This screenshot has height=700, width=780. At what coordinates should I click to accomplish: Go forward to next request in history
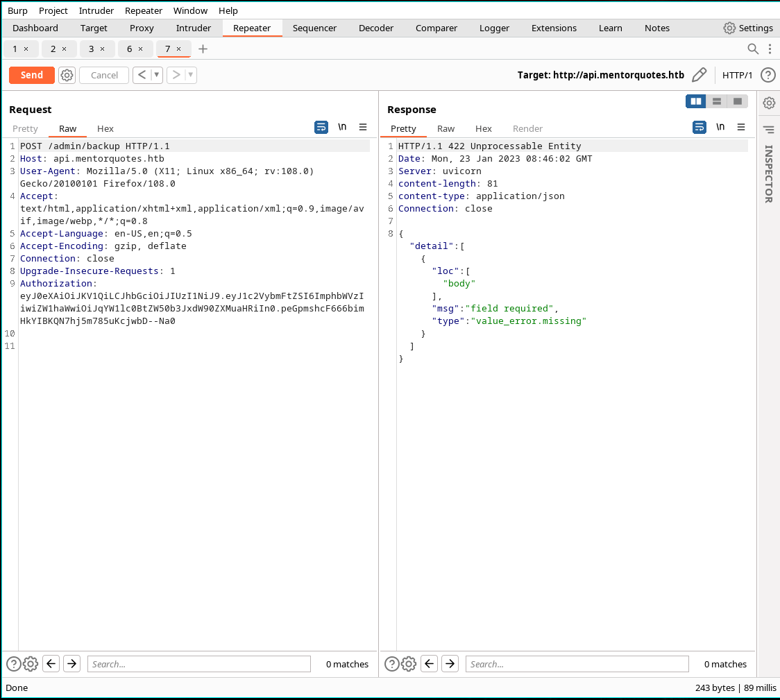(176, 75)
